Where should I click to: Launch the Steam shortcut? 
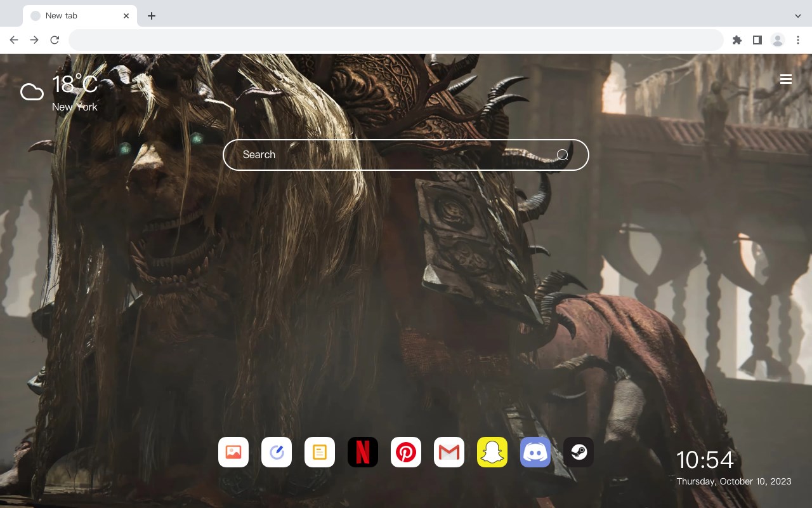point(579,452)
